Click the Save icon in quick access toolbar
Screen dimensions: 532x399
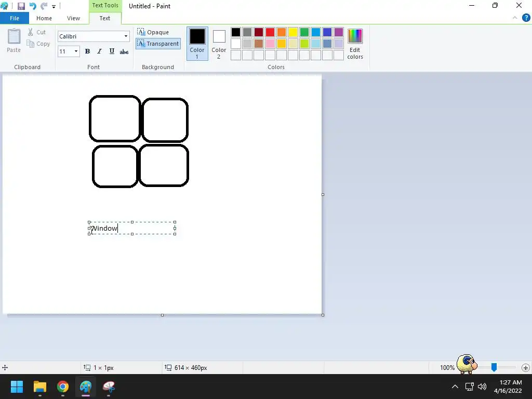(21, 6)
